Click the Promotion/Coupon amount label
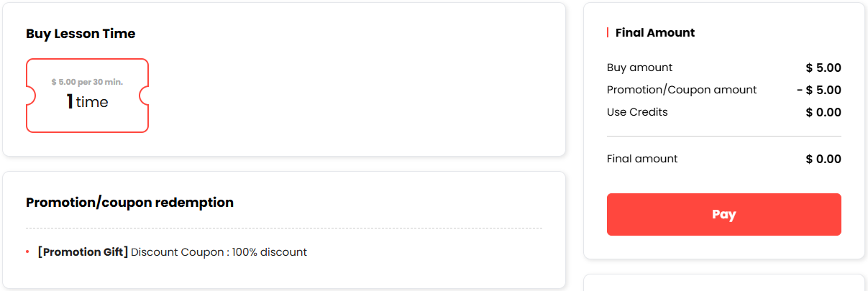 point(682,90)
